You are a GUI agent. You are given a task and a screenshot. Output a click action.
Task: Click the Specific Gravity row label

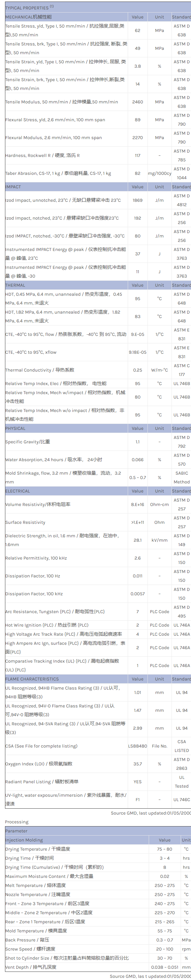click(x=27, y=442)
